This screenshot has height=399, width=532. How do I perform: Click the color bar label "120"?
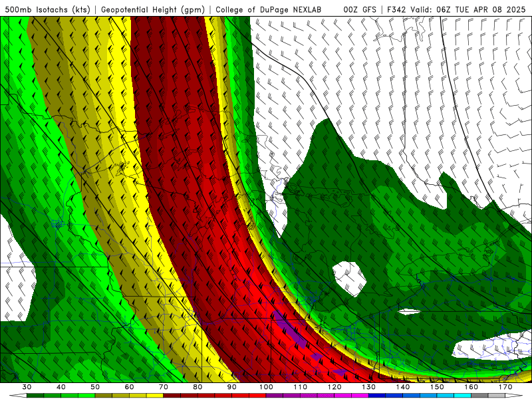[335, 387]
